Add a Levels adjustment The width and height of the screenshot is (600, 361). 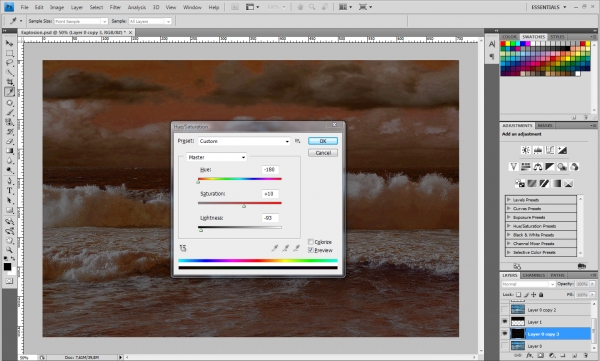click(538, 150)
